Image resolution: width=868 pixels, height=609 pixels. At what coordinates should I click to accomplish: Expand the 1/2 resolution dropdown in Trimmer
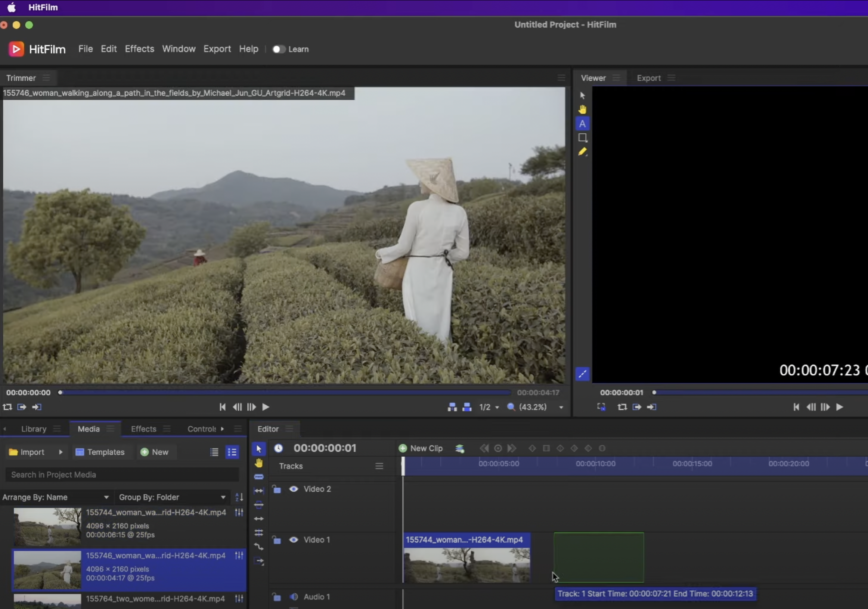[x=489, y=407]
